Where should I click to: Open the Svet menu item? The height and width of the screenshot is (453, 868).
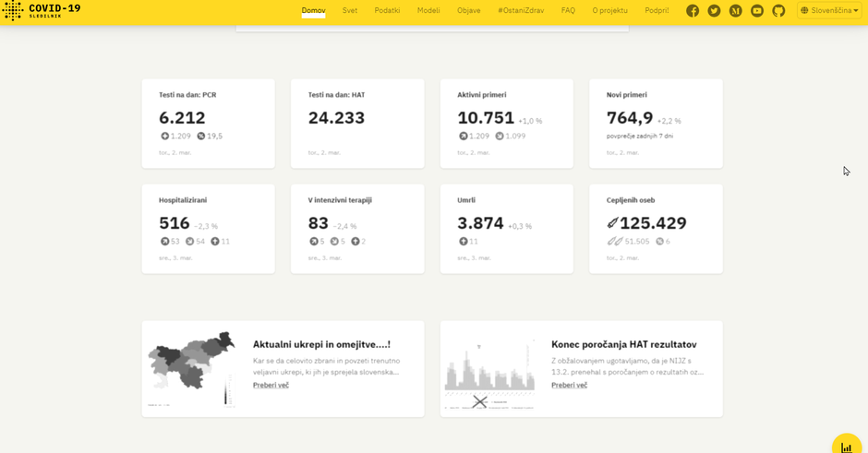(x=350, y=11)
